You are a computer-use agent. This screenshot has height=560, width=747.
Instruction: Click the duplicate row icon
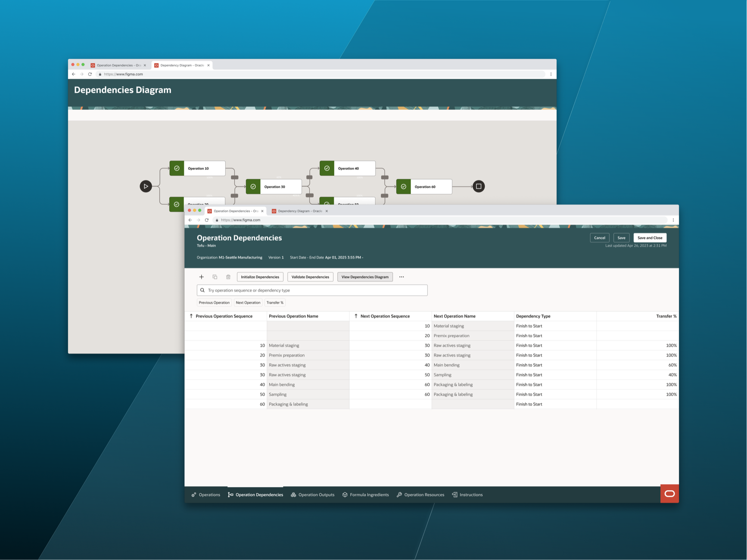(215, 277)
